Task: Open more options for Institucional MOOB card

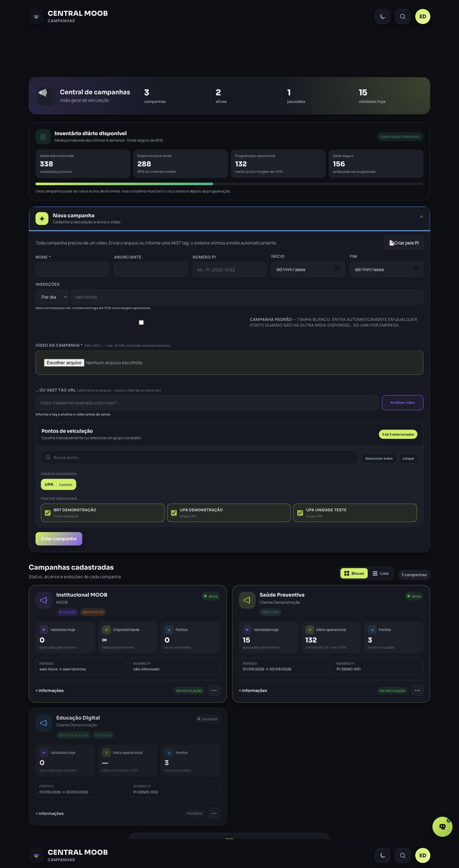Action: pyautogui.click(x=214, y=691)
